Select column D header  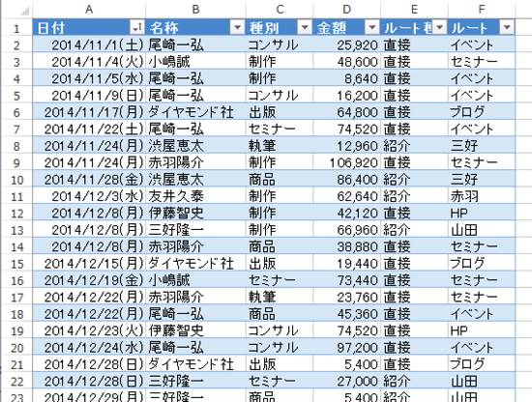click(346, 10)
